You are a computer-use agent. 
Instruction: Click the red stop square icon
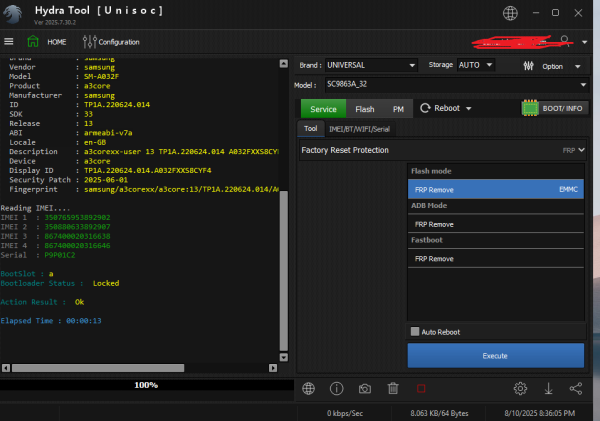(421, 389)
